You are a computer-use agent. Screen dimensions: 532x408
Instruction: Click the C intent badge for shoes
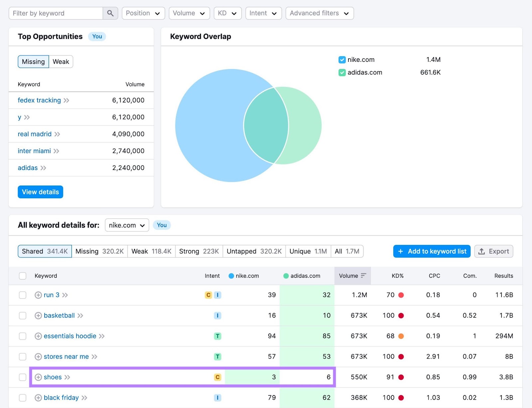pyautogui.click(x=217, y=377)
